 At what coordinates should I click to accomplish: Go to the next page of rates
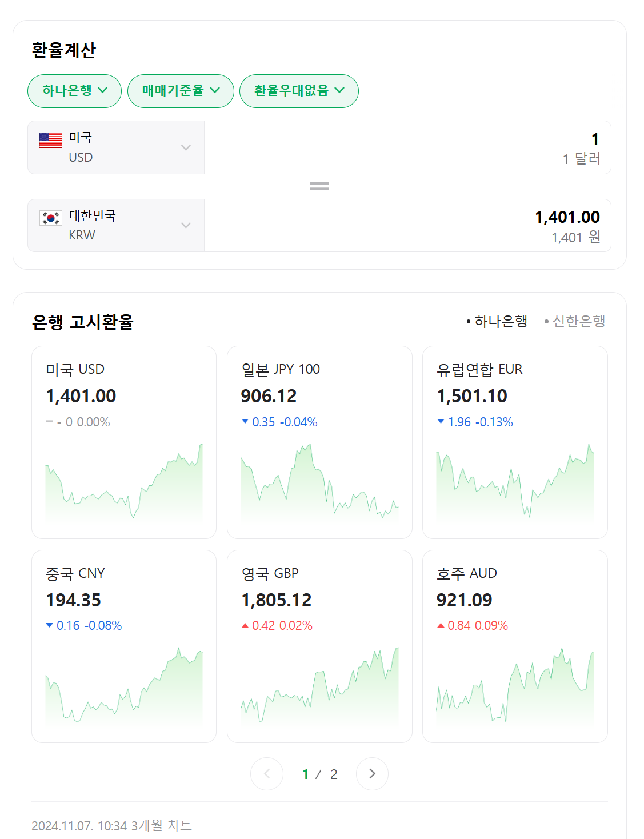pyautogui.click(x=372, y=774)
